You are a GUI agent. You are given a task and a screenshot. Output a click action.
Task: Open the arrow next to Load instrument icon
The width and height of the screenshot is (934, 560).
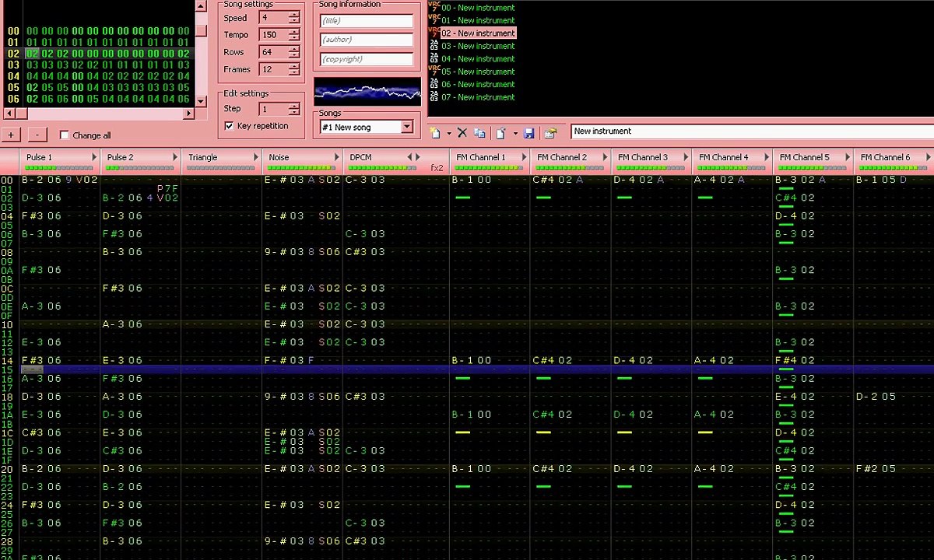click(x=514, y=134)
